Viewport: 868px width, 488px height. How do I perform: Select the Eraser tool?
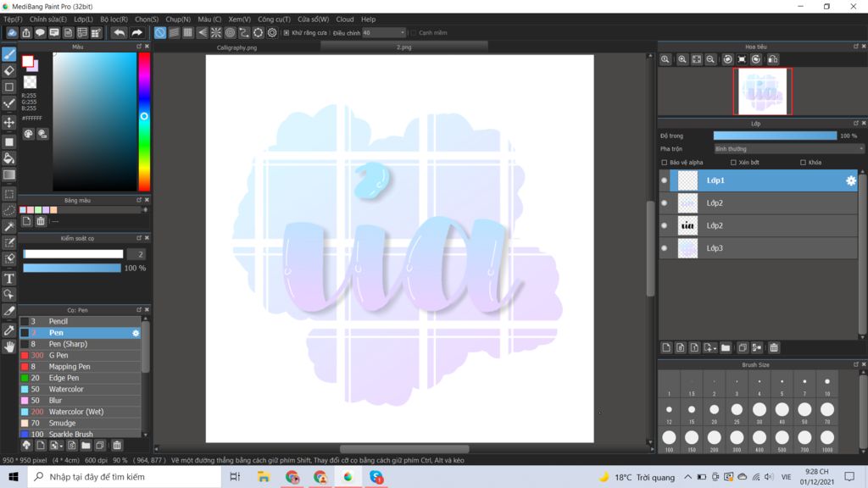[x=8, y=71]
